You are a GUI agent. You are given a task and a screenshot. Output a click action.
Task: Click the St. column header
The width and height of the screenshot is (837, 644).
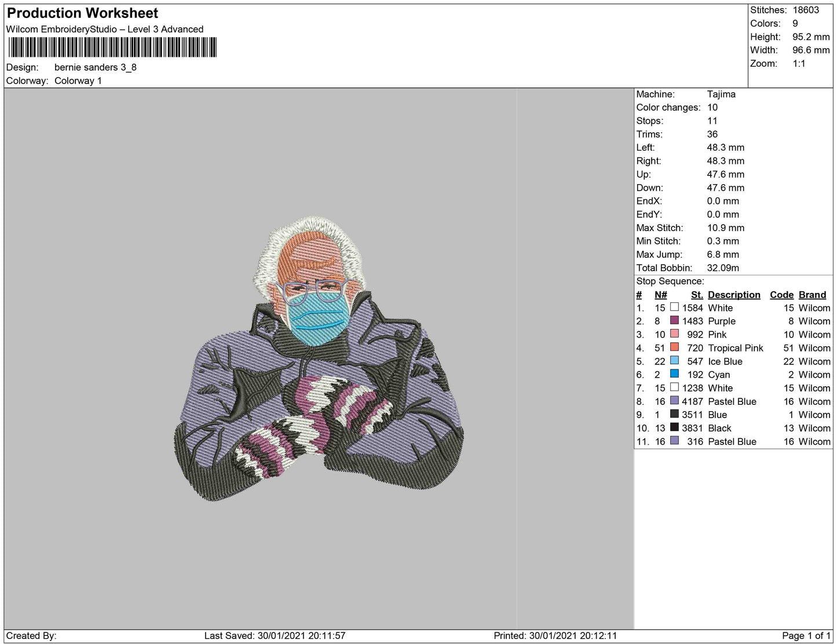(x=696, y=295)
